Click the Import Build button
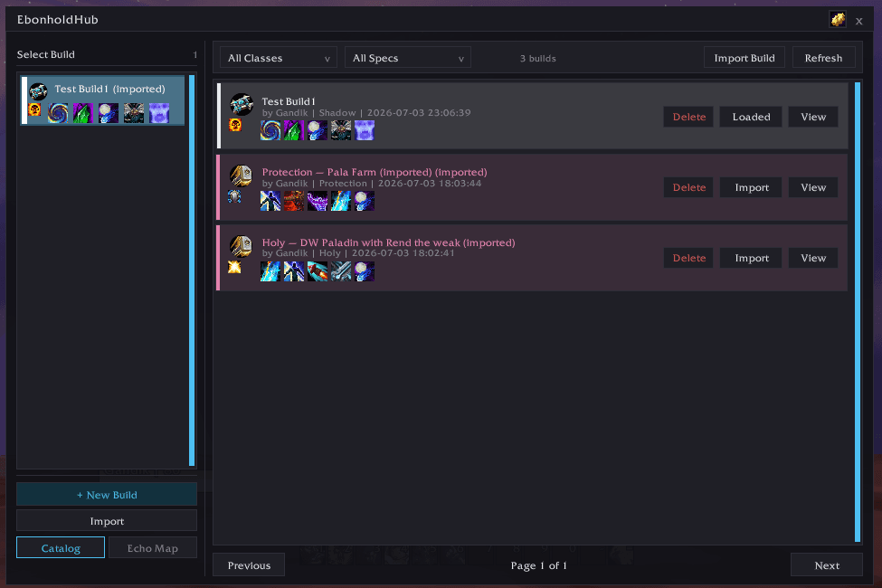The width and height of the screenshot is (882, 588). click(x=744, y=57)
